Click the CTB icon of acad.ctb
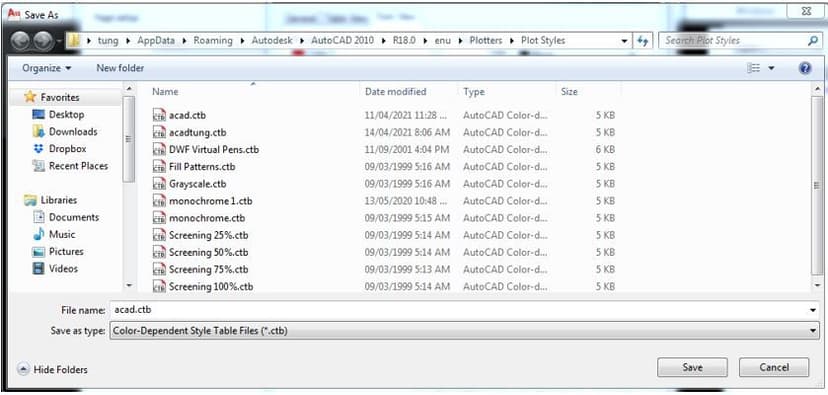828x395 pixels. coord(159,115)
